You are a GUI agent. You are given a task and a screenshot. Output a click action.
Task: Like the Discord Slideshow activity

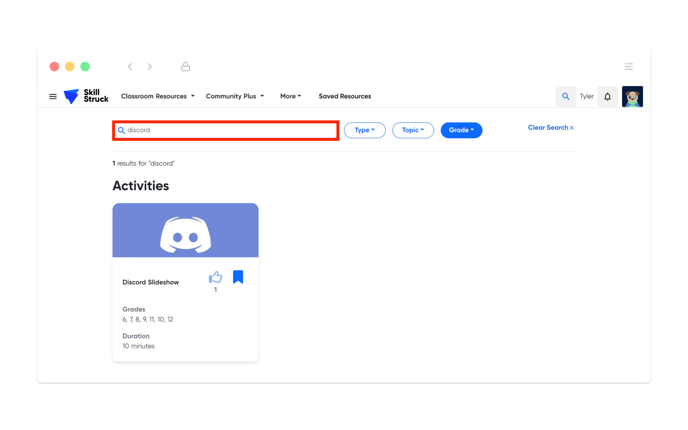[215, 277]
